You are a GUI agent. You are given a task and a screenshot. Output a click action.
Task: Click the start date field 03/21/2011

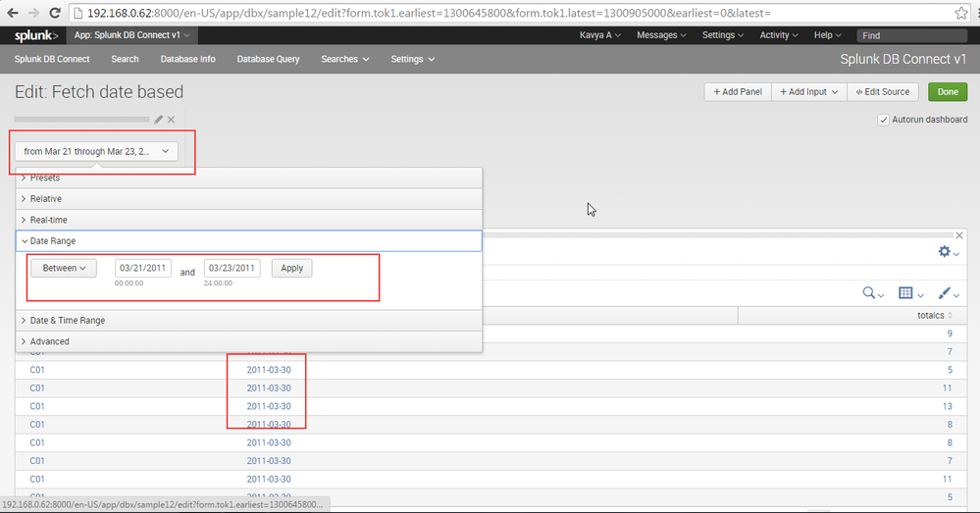(x=143, y=268)
